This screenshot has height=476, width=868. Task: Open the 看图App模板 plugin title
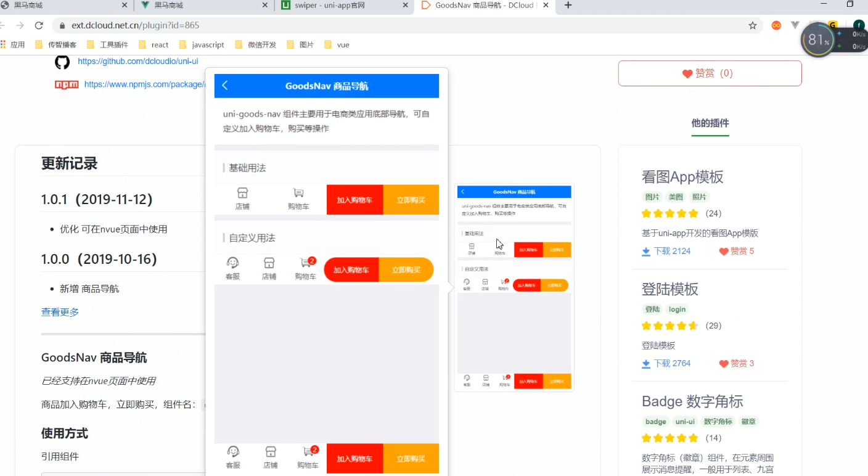(x=682, y=177)
